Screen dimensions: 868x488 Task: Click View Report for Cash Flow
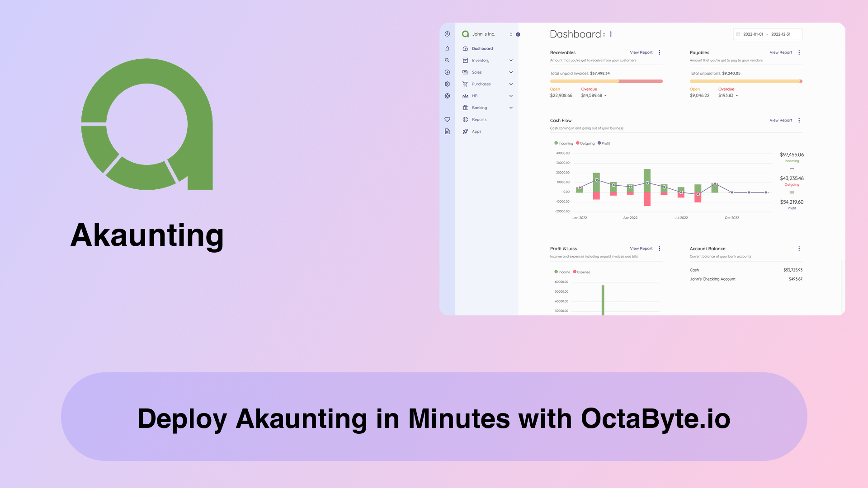(x=780, y=120)
